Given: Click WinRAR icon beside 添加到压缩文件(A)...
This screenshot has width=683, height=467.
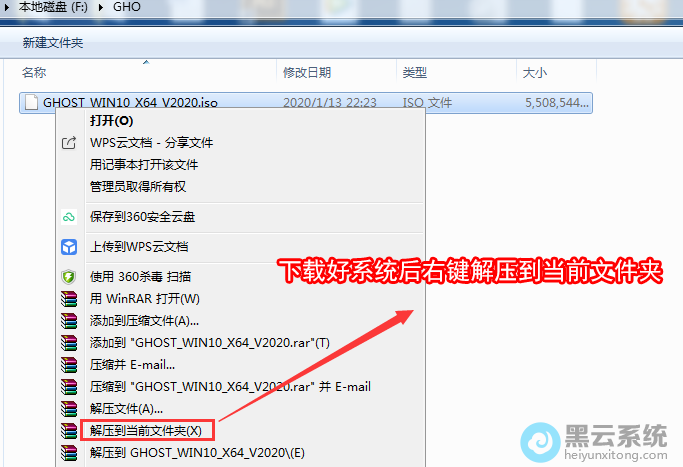Looking at the screenshot, I should coord(69,321).
